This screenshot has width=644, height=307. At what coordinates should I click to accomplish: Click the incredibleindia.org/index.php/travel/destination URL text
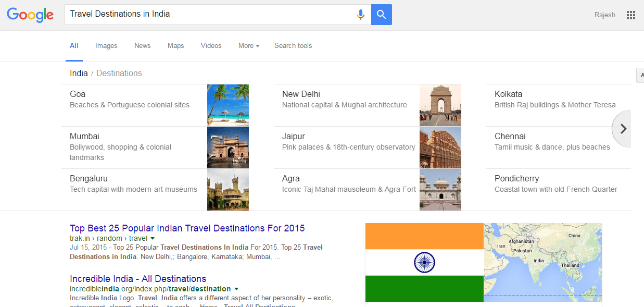[150, 289]
